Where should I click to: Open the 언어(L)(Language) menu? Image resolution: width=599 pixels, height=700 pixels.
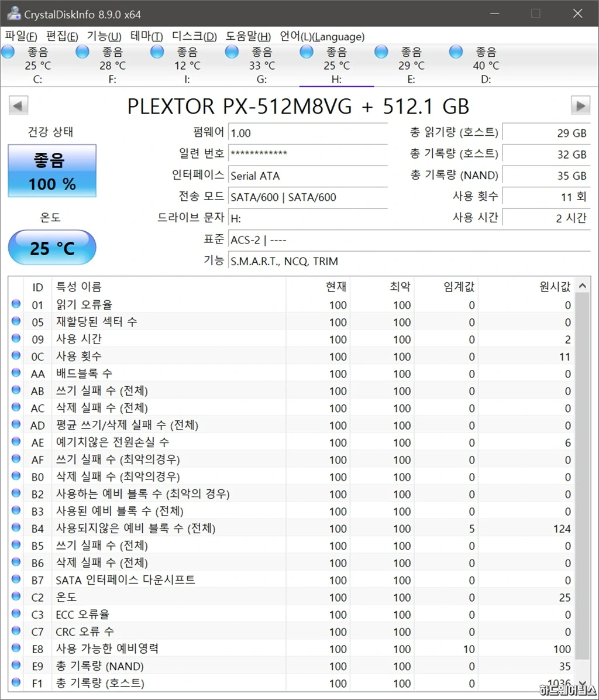[x=322, y=36]
